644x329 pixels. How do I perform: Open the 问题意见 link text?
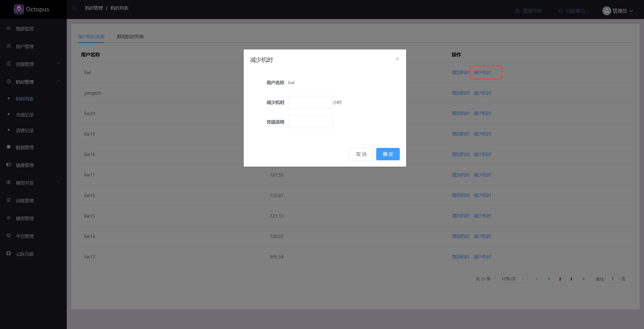point(575,11)
